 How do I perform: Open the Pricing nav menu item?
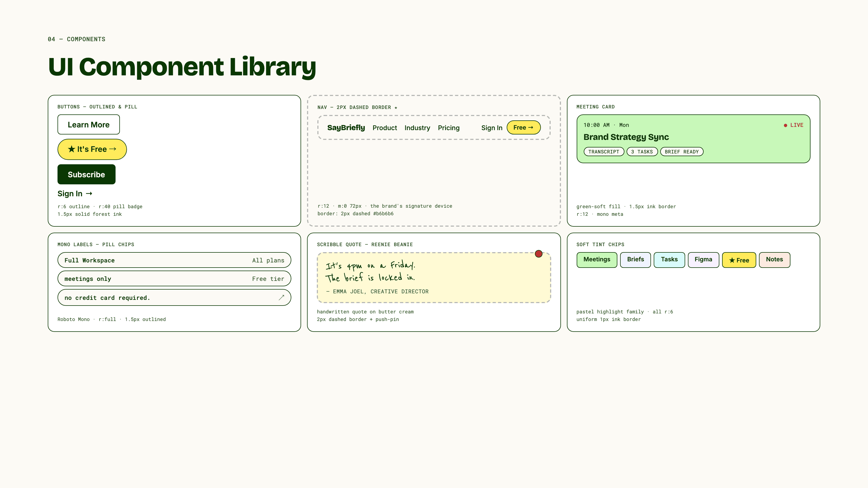point(448,128)
